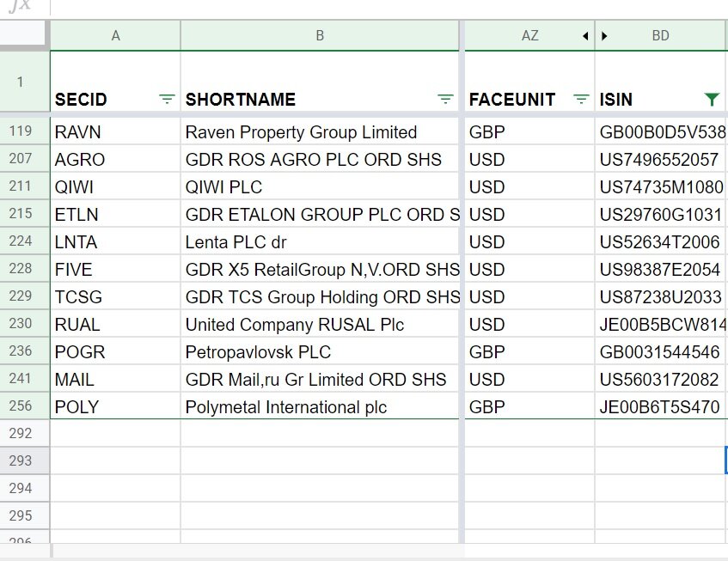Select Raven Property Group Limited cell
Image resolution: width=728 pixels, height=561 pixels.
[320, 131]
